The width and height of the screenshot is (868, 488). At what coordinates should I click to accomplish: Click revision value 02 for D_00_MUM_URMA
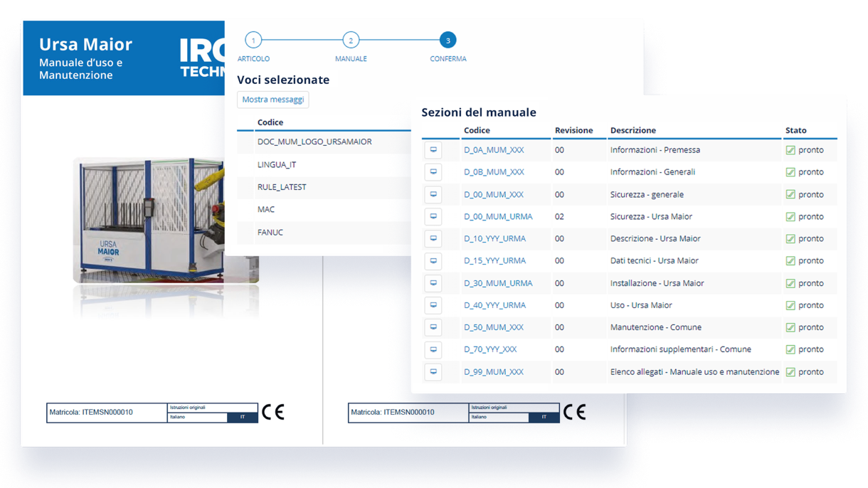559,216
